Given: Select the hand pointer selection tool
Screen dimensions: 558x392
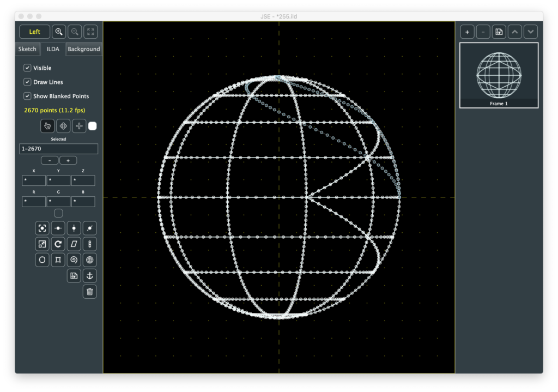Looking at the screenshot, I should pos(47,126).
